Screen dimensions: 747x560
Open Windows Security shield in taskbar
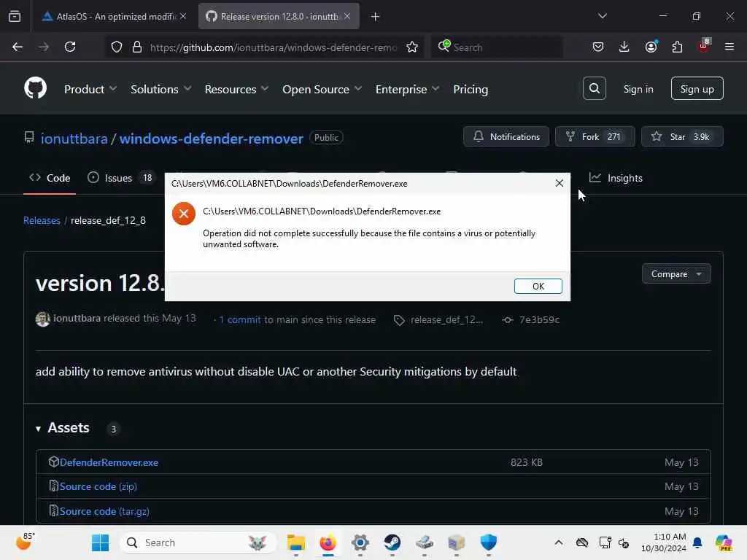(488, 542)
